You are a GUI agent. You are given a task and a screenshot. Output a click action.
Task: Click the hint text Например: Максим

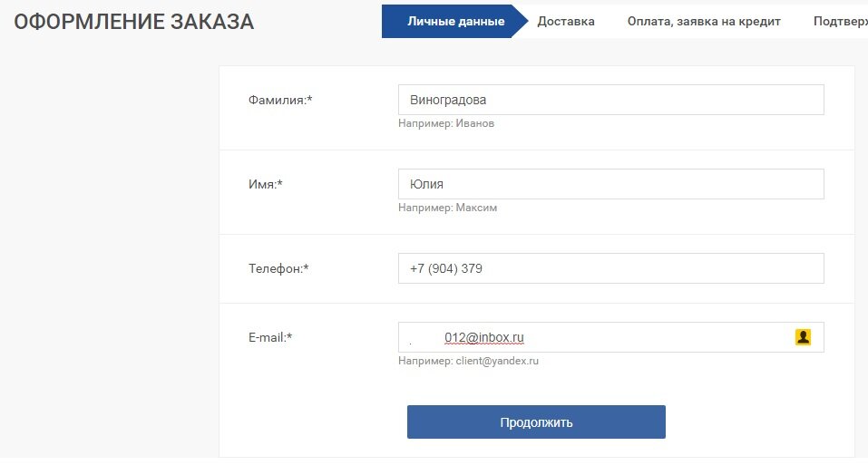pos(447,208)
